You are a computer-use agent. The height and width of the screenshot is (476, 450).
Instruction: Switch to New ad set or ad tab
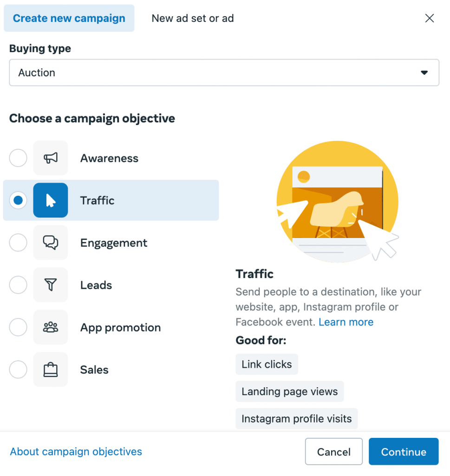click(x=193, y=19)
